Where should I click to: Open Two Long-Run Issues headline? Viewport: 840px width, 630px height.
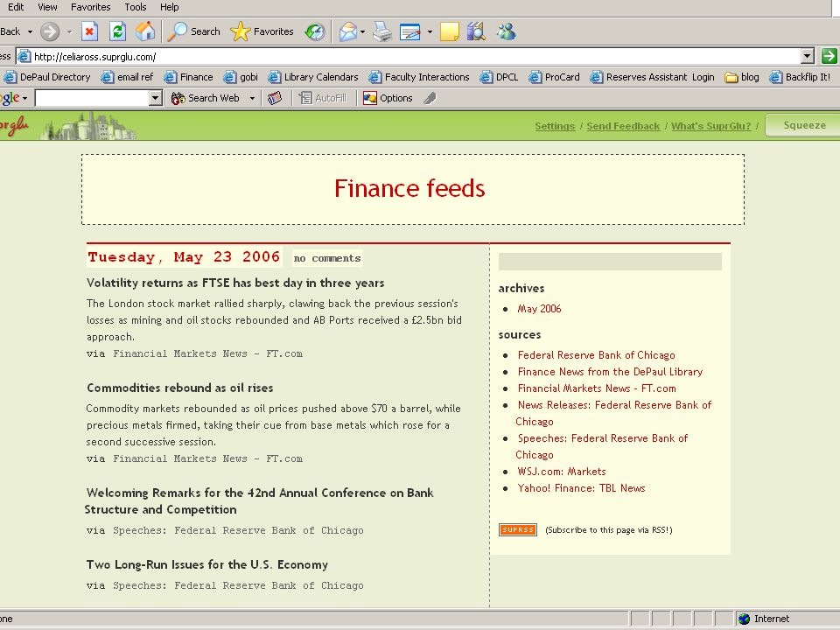206,564
